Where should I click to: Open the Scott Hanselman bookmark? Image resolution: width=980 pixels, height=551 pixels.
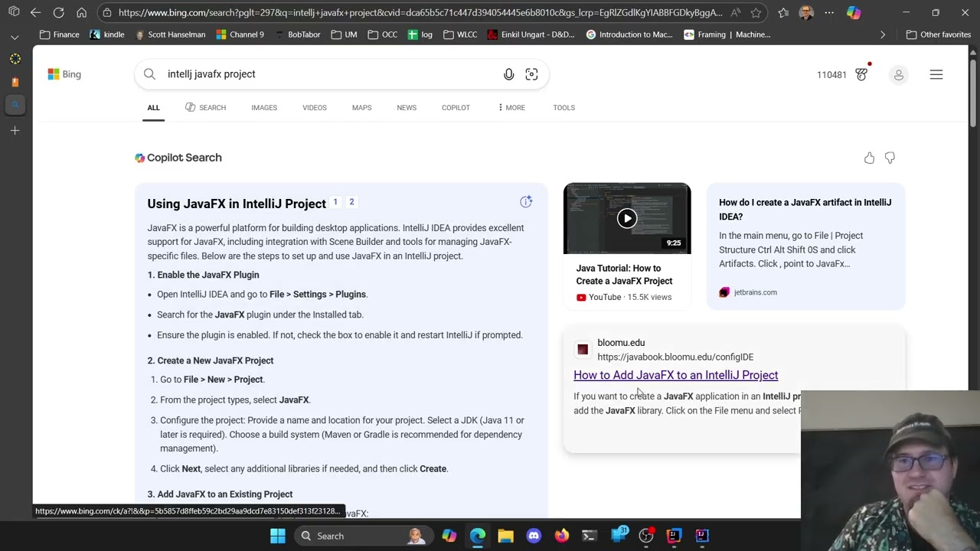pyautogui.click(x=170, y=34)
